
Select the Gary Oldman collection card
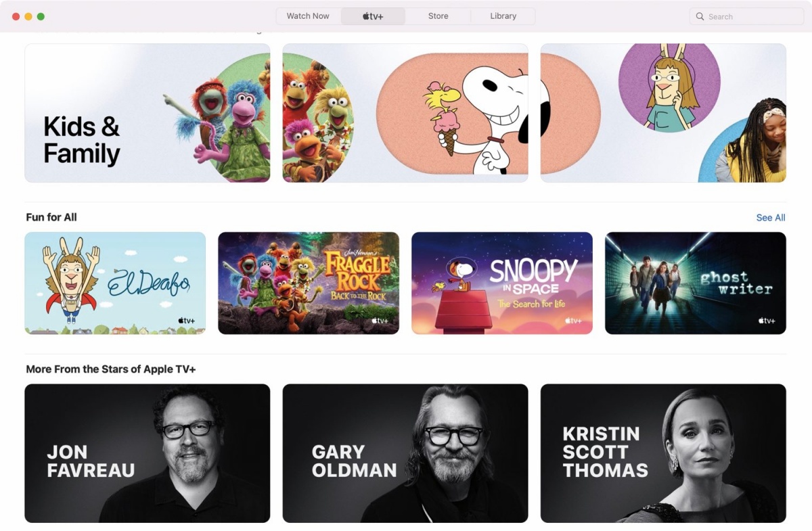(405, 453)
